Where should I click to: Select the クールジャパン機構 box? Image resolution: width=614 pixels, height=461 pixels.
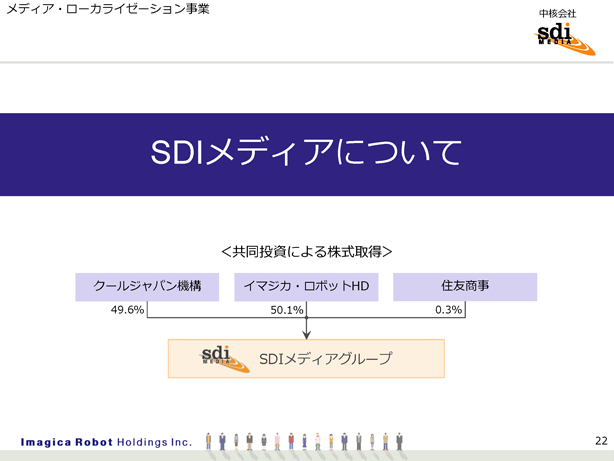(x=147, y=287)
